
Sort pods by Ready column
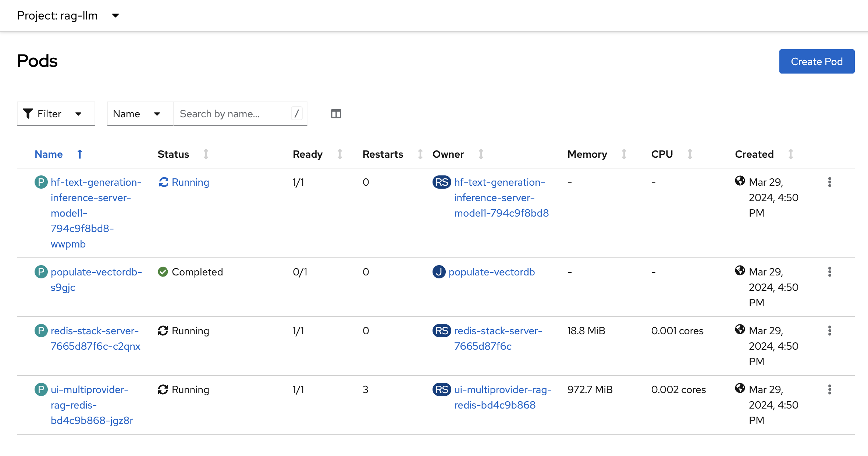pos(339,154)
